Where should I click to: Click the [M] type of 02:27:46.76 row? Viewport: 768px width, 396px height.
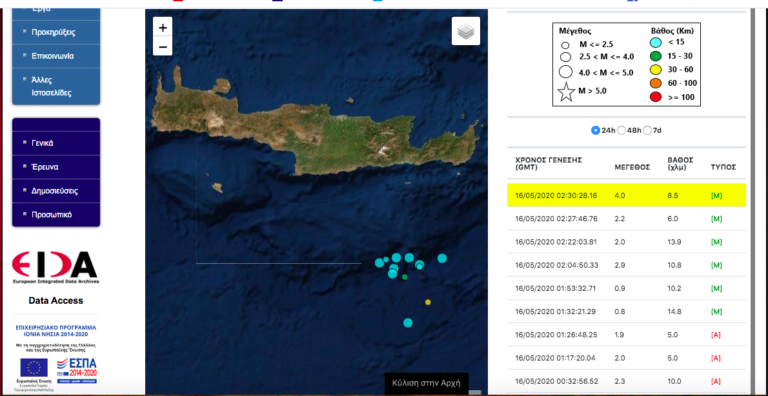click(x=717, y=219)
